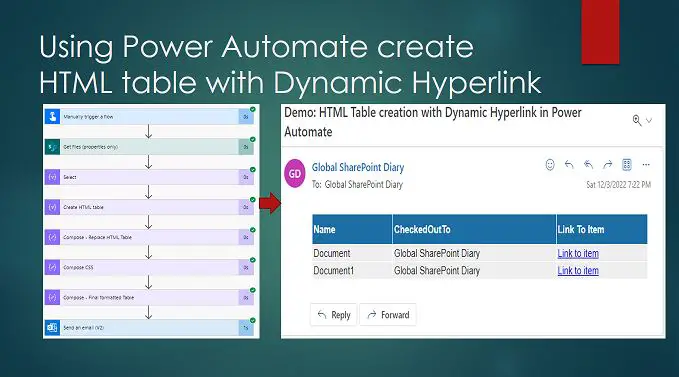Click the reply arrow icon in email toolbar
The image size is (679, 377).
click(569, 164)
